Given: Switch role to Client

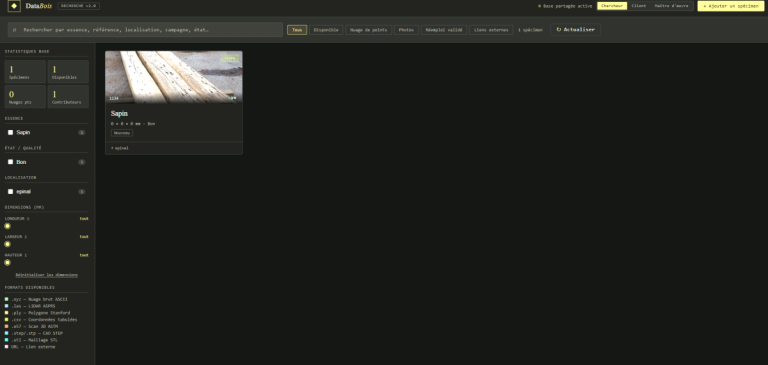Looking at the screenshot, I should pos(638,6).
